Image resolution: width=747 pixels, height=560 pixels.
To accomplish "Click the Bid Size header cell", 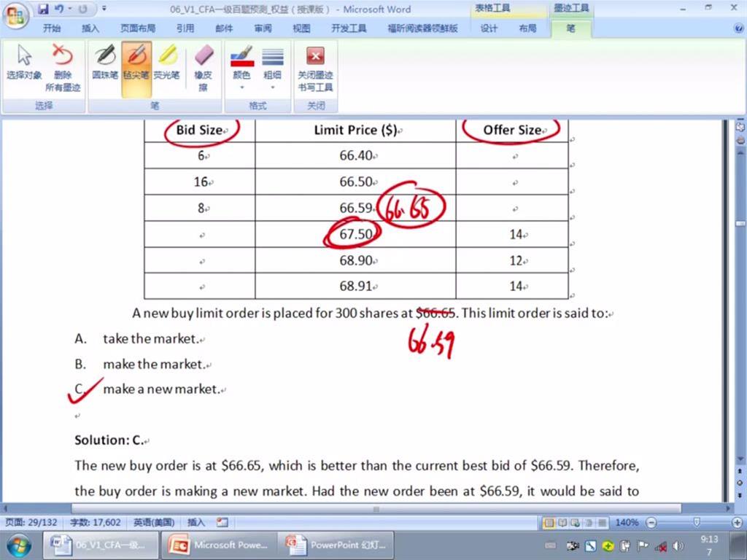I will 200,130.
